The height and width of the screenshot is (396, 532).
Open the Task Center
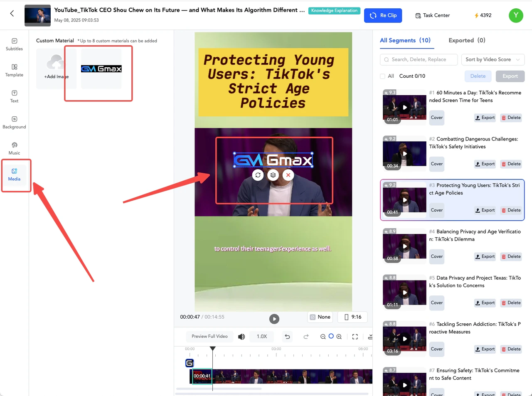tap(432, 15)
